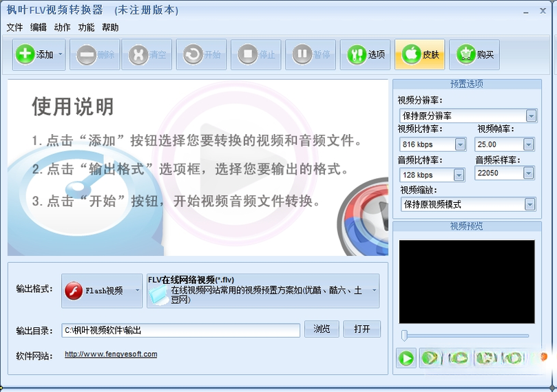
Task: Expand the 视频缩放 dropdown
Action: (x=530, y=205)
